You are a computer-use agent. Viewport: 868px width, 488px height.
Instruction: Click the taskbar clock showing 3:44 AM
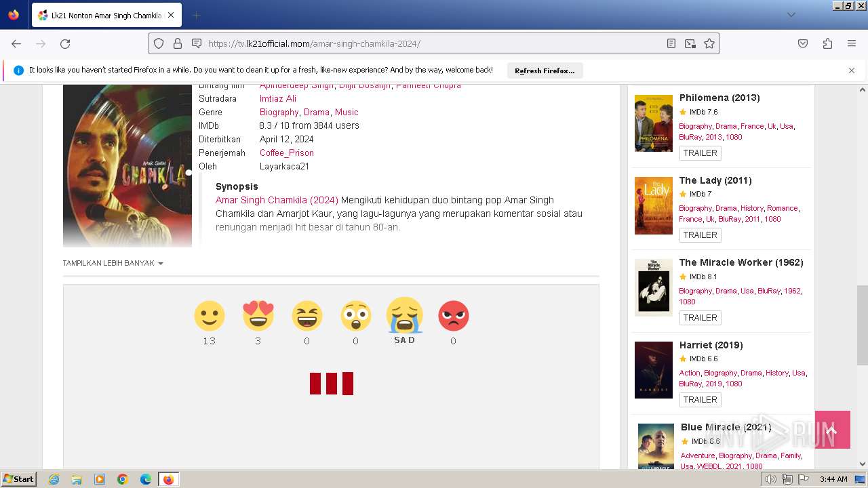pyautogui.click(x=833, y=479)
